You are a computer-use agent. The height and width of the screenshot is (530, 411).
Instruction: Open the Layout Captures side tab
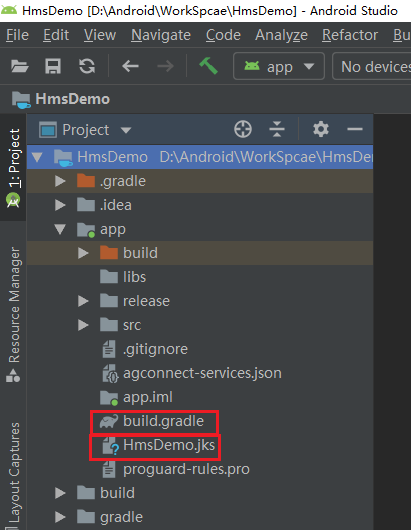(13, 475)
